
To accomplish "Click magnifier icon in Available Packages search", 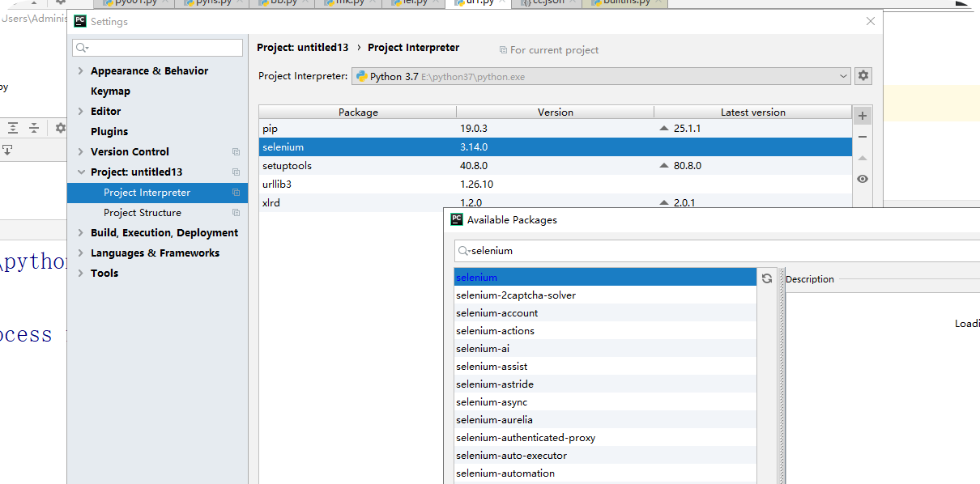I will pyautogui.click(x=464, y=251).
